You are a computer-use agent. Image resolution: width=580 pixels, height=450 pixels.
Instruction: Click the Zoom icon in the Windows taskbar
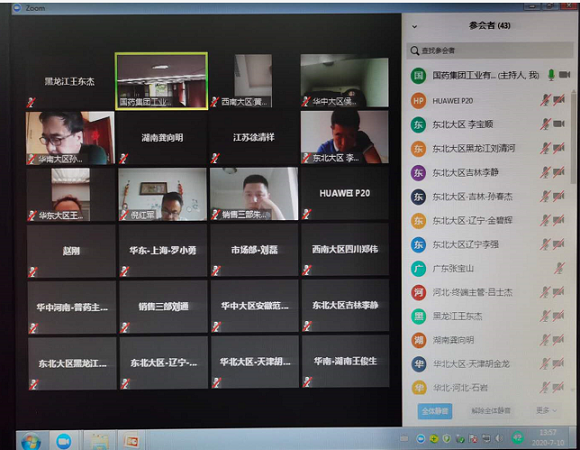tap(64, 441)
